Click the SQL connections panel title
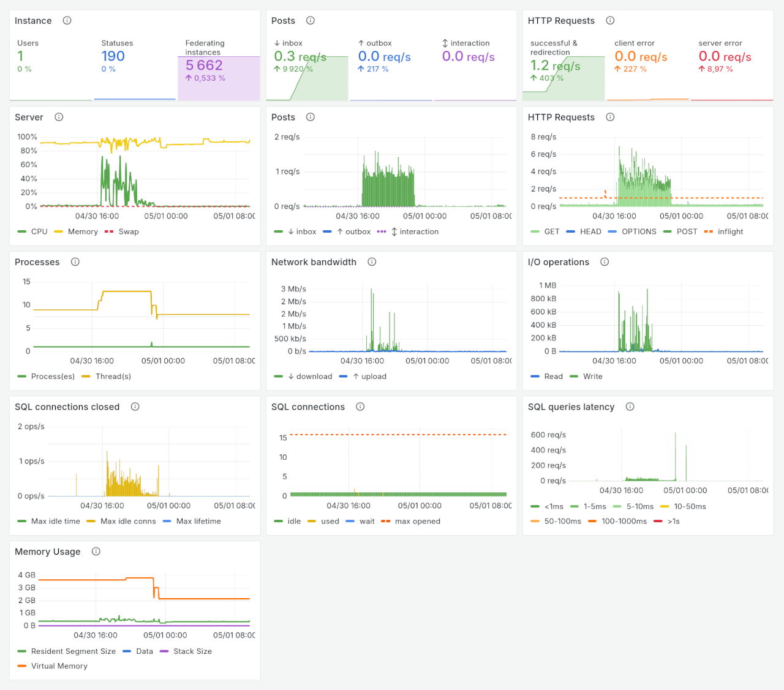784x690 pixels. coord(308,407)
